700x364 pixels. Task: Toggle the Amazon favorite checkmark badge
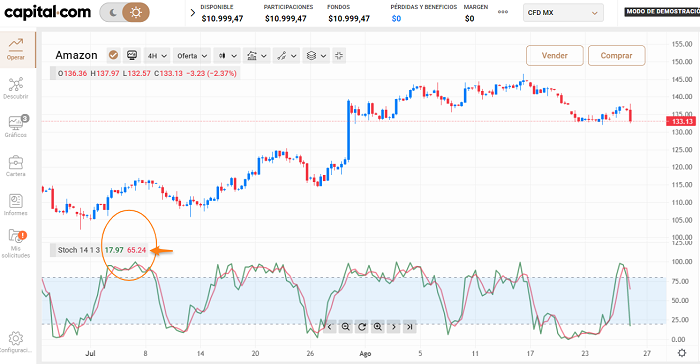point(114,55)
